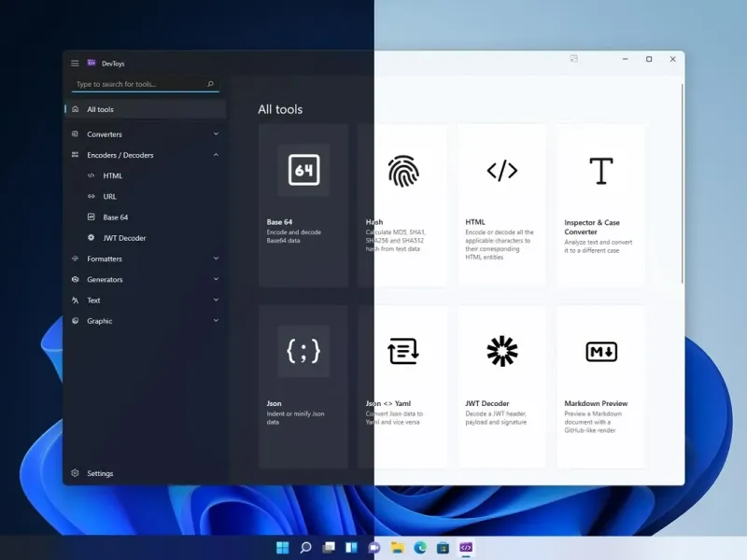Open Base 64 sidebar item
This screenshot has width=747, height=560.
coord(146,217)
